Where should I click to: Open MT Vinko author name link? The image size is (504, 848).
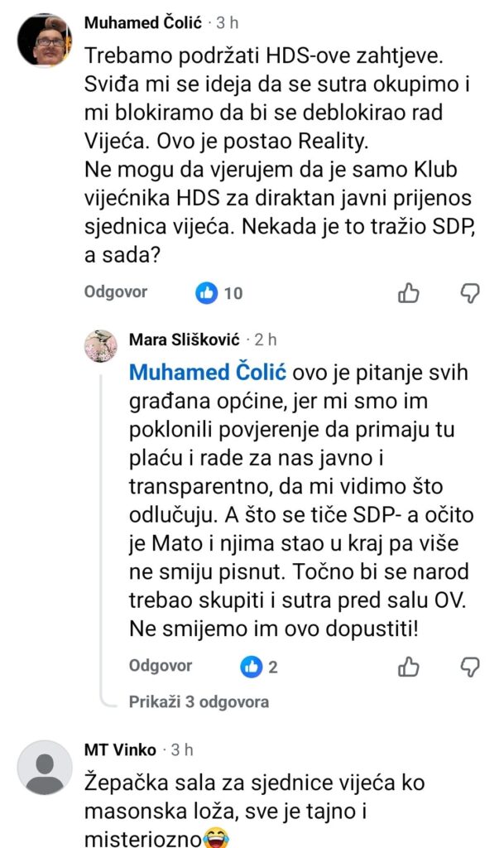pyautogui.click(x=120, y=749)
